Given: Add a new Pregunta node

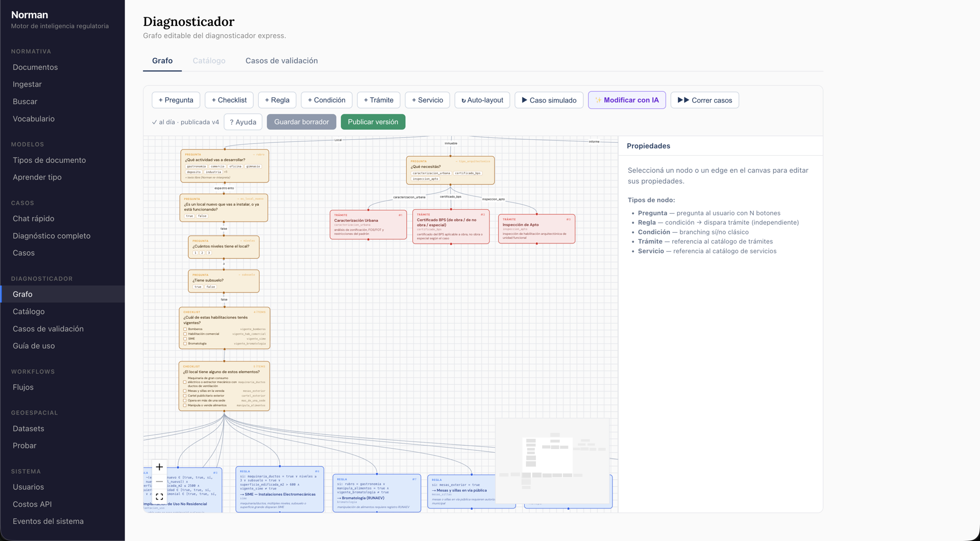Looking at the screenshot, I should pos(176,100).
